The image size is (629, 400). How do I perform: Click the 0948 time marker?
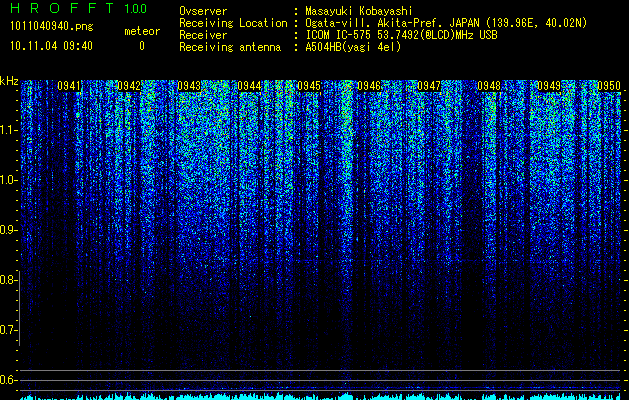489,86
